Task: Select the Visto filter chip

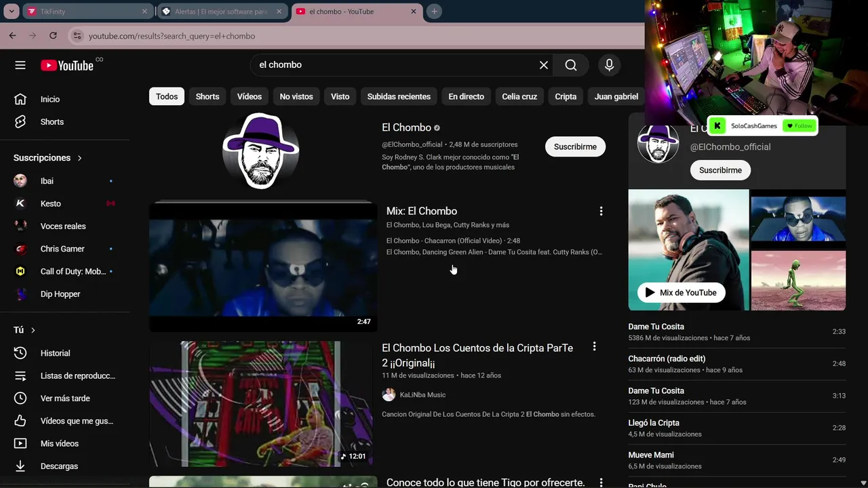Action: 340,96
